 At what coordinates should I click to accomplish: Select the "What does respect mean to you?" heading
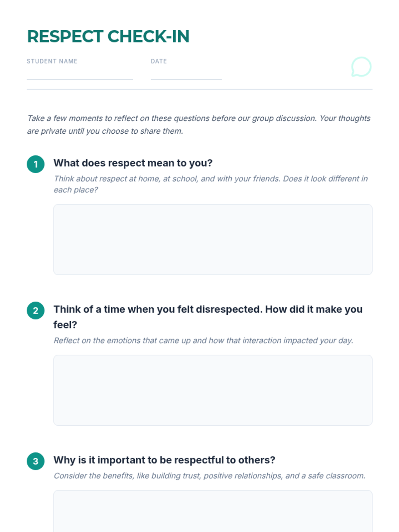[133, 163]
